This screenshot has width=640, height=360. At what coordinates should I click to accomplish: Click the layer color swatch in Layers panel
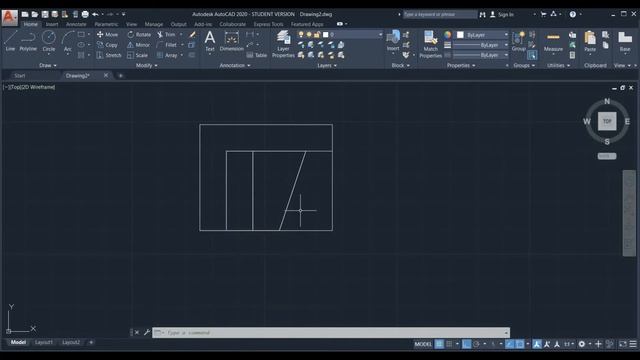point(326,35)
